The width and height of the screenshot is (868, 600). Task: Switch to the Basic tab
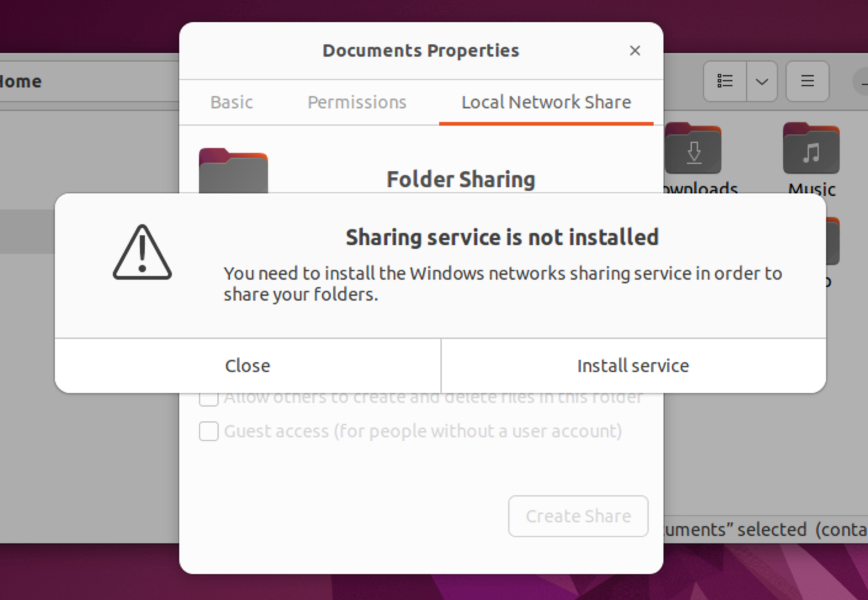point(232,102)
